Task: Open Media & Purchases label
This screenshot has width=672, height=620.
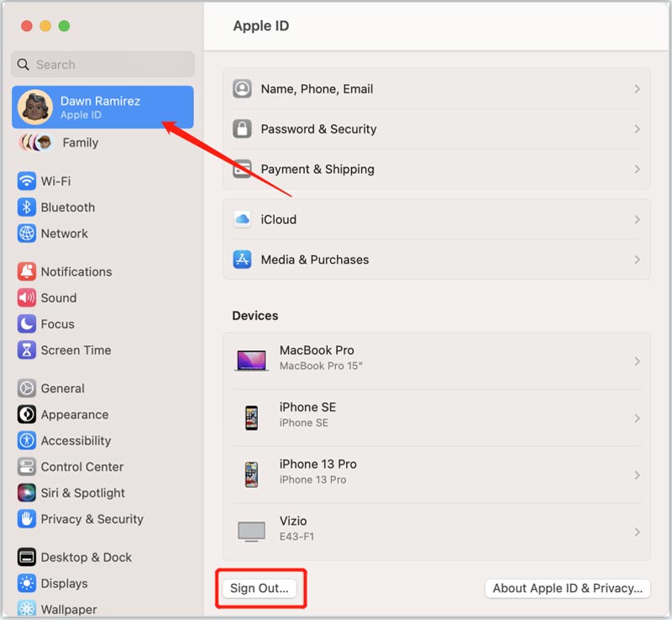Action: (315, 260)
